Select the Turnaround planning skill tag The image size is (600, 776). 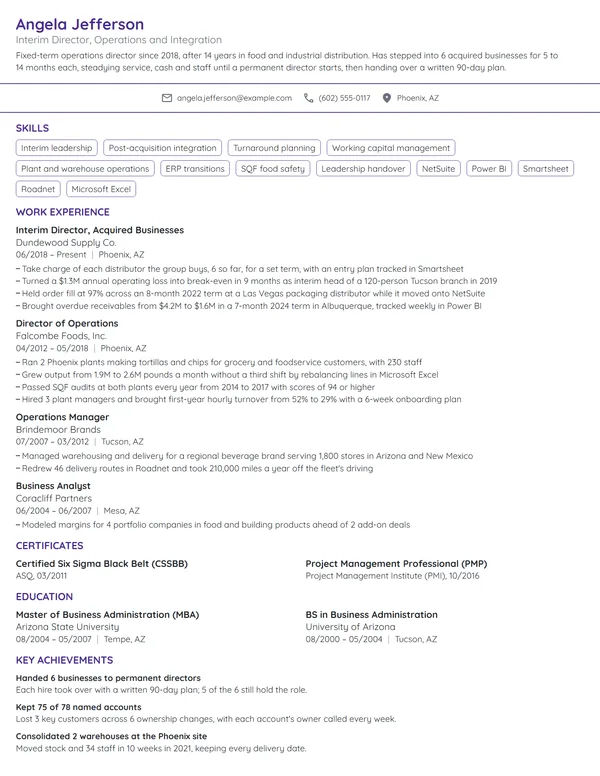[274, 148]
